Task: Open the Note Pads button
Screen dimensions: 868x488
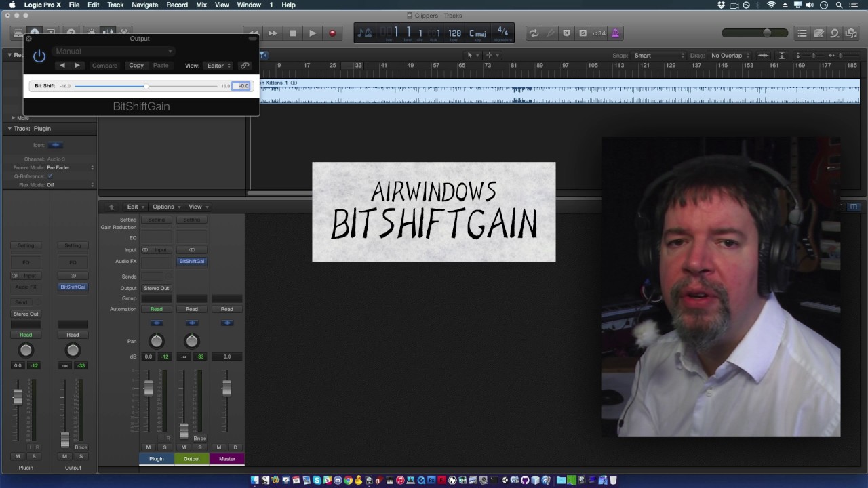Action: [x=818, y=33]
